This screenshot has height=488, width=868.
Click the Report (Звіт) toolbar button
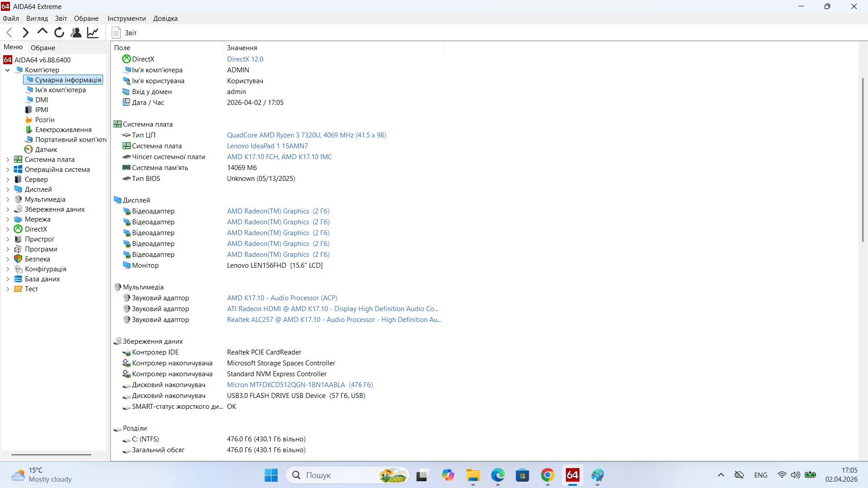point(124,33)
